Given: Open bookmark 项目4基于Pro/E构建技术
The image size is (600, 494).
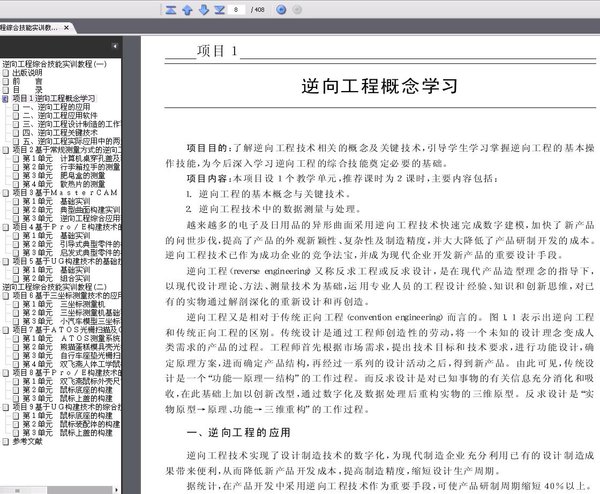Looking at the screenshot, I should (67, 227).
